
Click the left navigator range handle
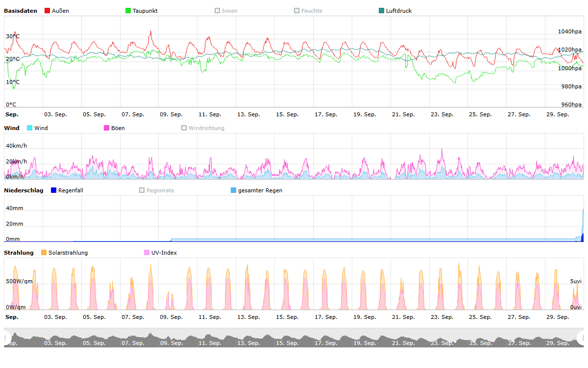7,338
